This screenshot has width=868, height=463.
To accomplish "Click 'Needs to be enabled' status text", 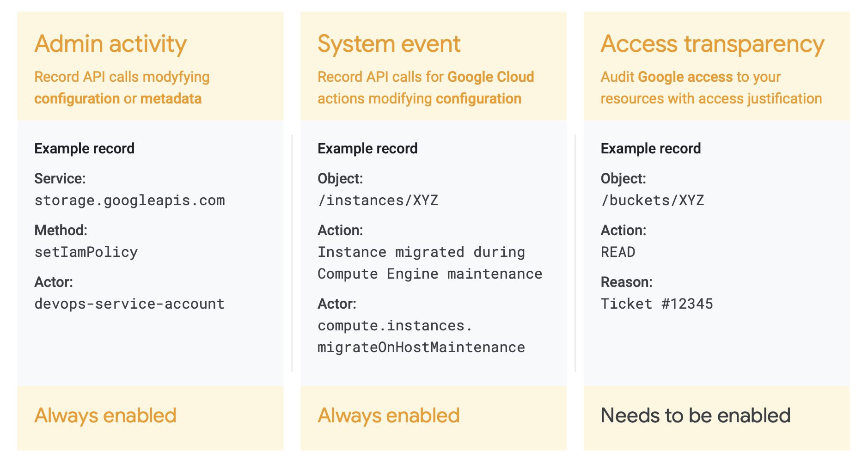I will click(x=696, y=415).
